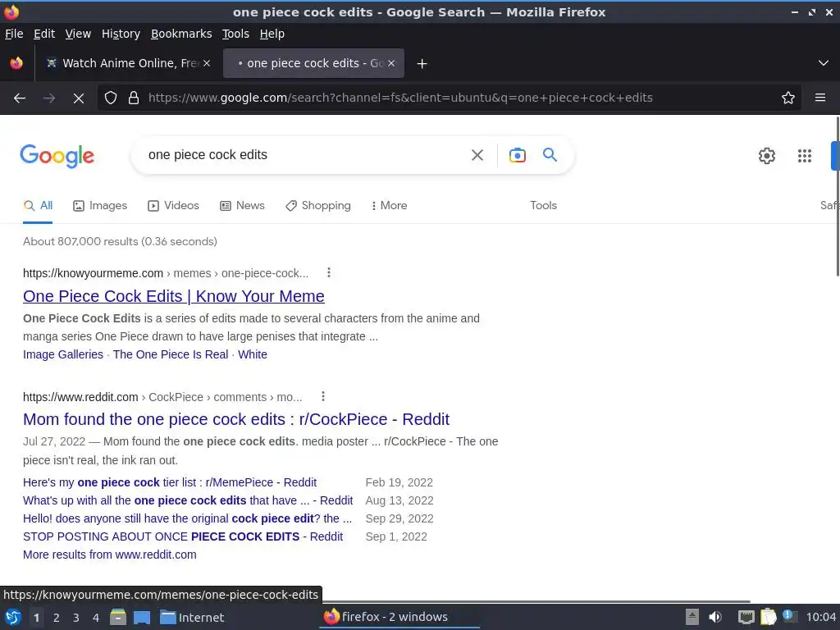The height and width of the screenshot is (630, 840).
Task: Click the horizontal page scrollbar
Action: [536, 601]
